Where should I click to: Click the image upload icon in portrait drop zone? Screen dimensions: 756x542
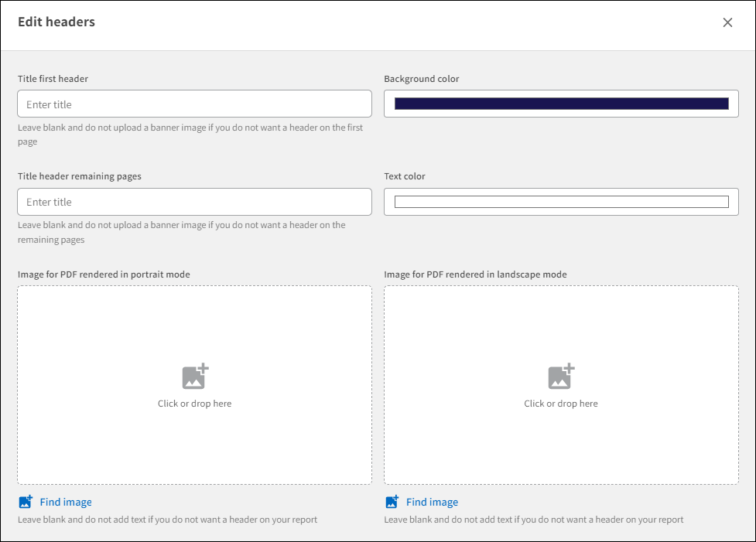[x=194, y=376]
